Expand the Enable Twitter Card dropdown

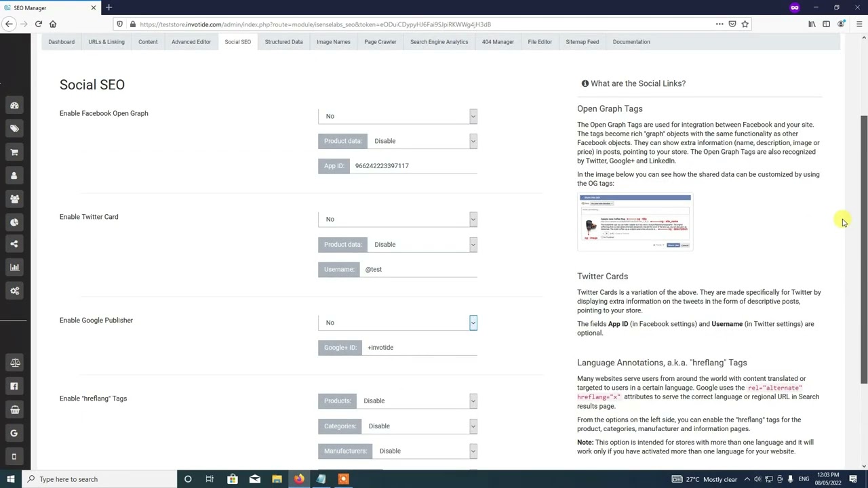point(397,219)
